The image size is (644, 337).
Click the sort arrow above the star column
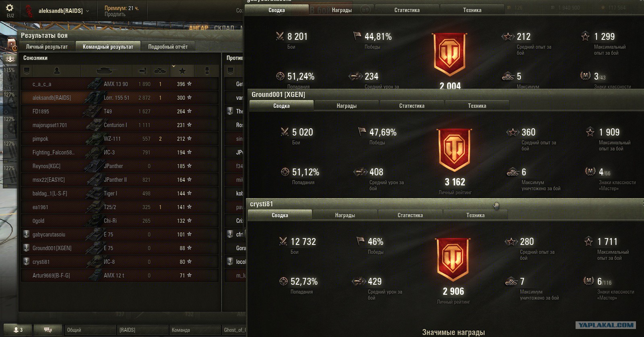click(173, 66)
